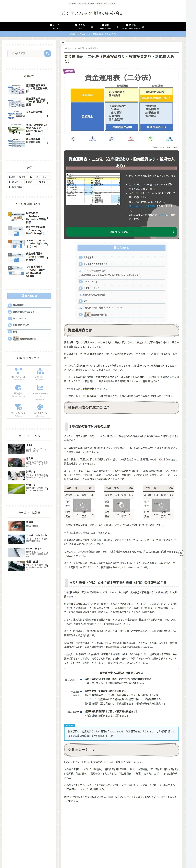196x868 pixels.
Task: Open 知識 in the top navigation
Action: coord(105,27)
